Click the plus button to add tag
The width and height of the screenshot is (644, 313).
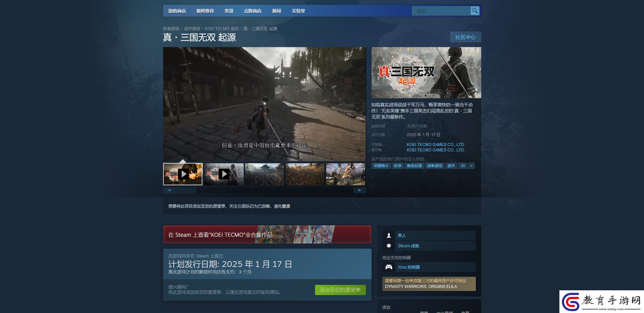click(x=471, y=166)
